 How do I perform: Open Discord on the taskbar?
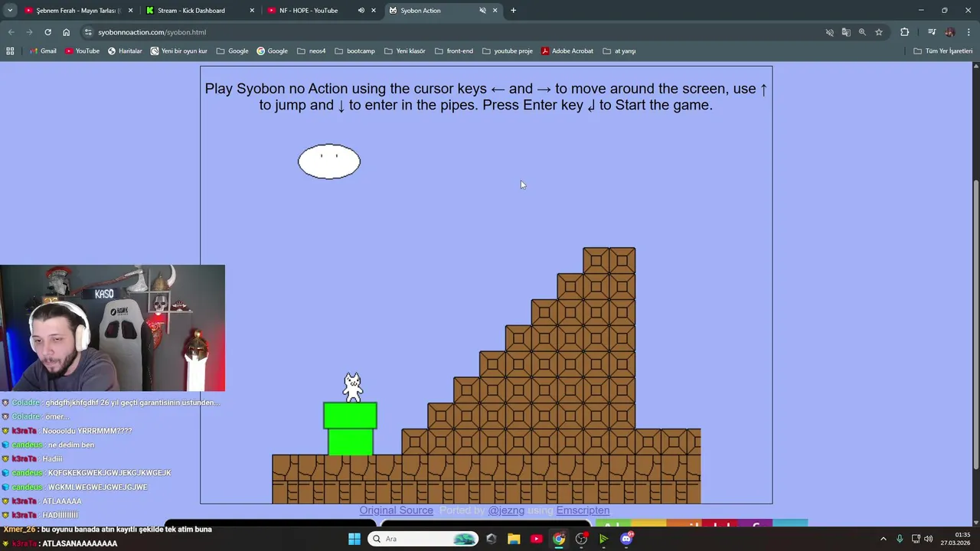[x=626, y=539]
